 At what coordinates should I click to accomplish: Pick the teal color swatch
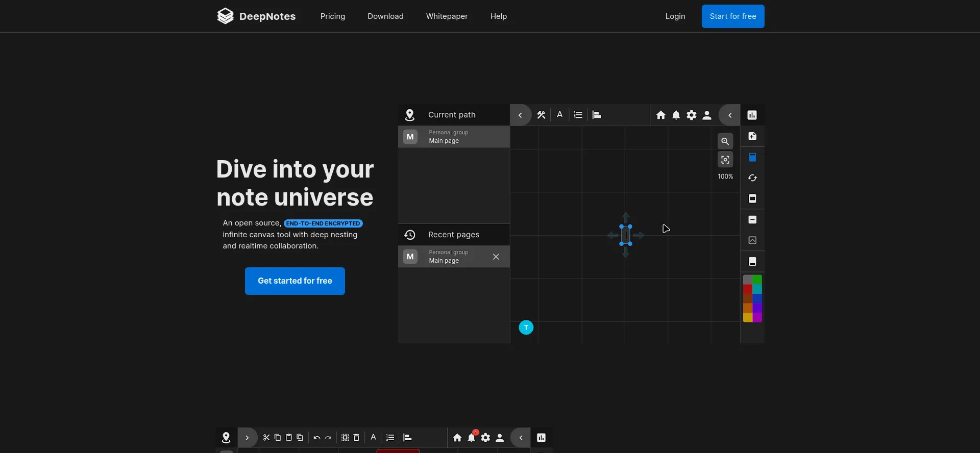(757, 289)
